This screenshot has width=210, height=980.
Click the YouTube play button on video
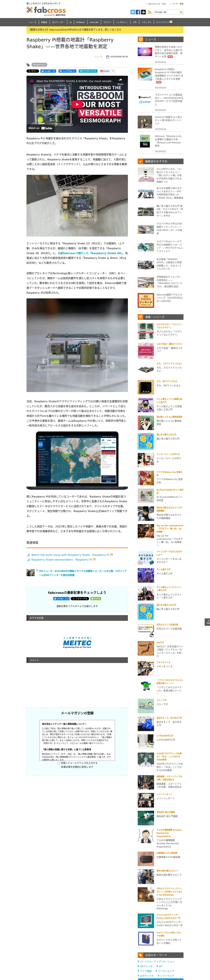77,104
